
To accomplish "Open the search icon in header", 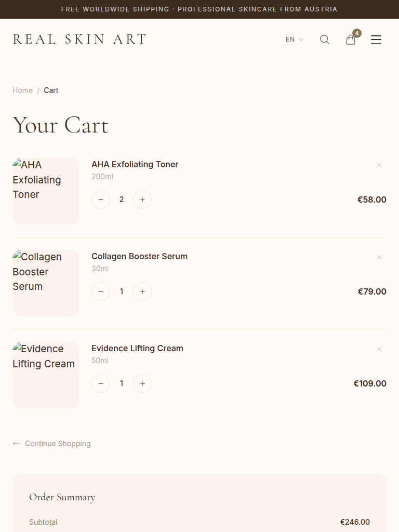I will (325, 39).
